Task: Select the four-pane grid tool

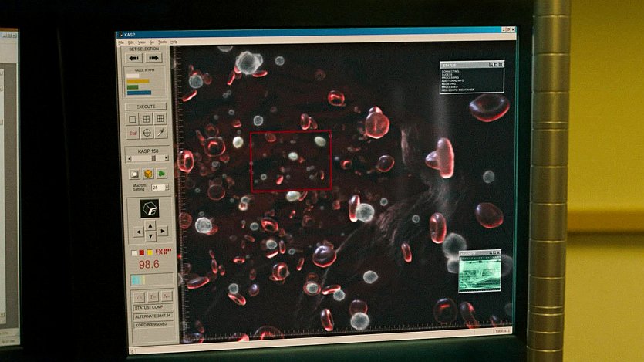Action: [x=147, y=119]
